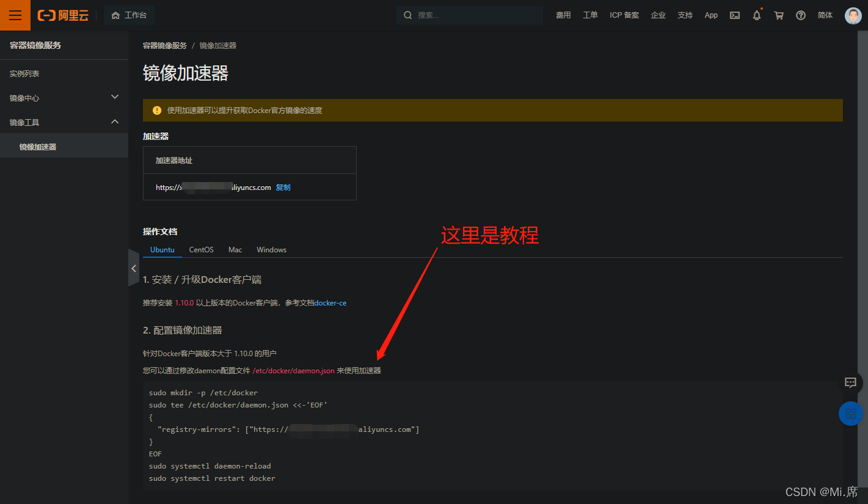868x504 pixels.
Task: Click the accelerator URL text
Action: click(x=213, y=188)
